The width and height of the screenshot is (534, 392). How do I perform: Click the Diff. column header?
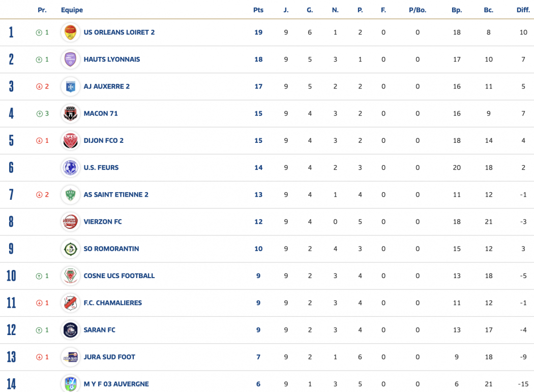click(x=523, y=10)
